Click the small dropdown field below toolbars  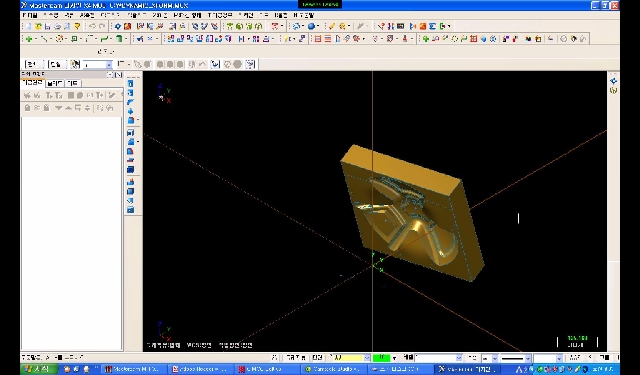[97, 64]
